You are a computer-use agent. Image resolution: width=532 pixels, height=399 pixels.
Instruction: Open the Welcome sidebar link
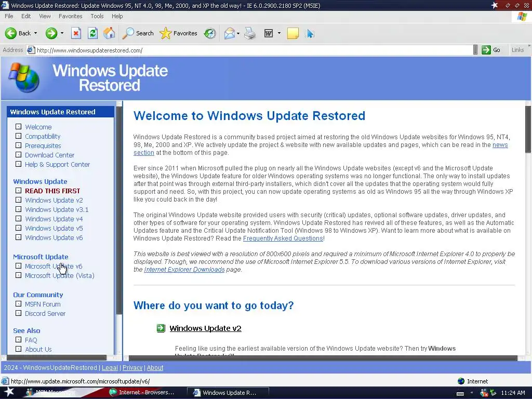pyautogui.click(x=38, y=127)
